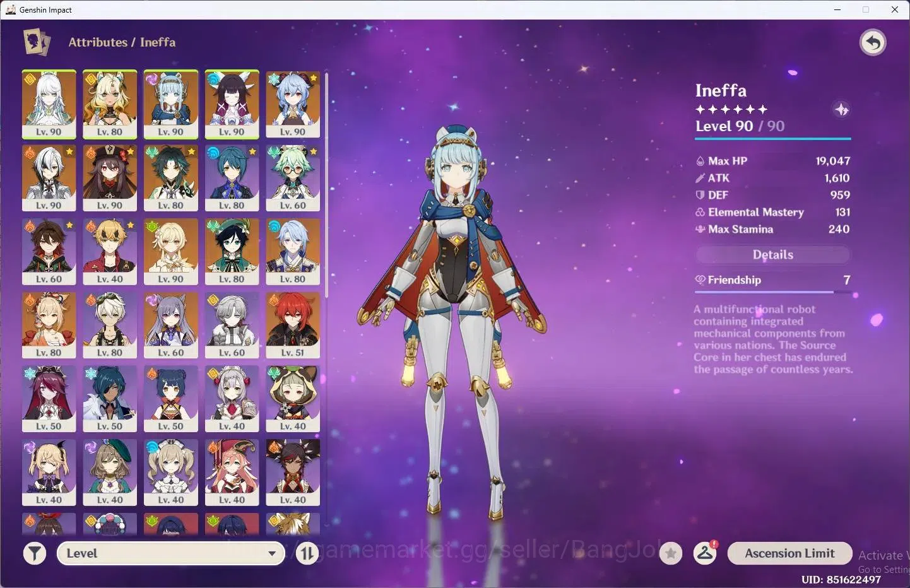
Task: Open the outfit hanger icon with alert
Action: click(x=705, y=553)
